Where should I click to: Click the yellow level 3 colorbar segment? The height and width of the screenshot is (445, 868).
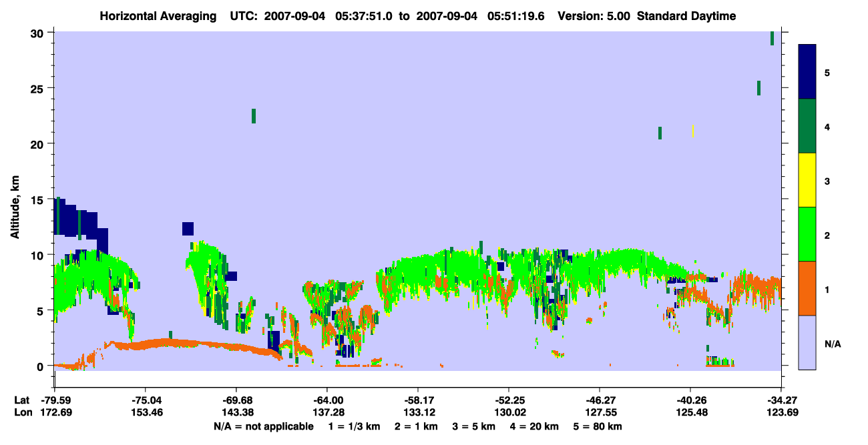[x=807, y=180]
